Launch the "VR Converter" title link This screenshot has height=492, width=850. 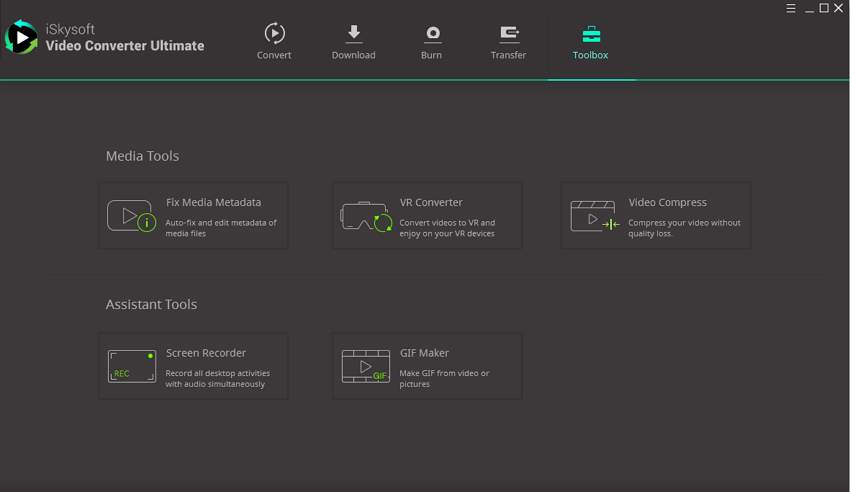[431, 202]
